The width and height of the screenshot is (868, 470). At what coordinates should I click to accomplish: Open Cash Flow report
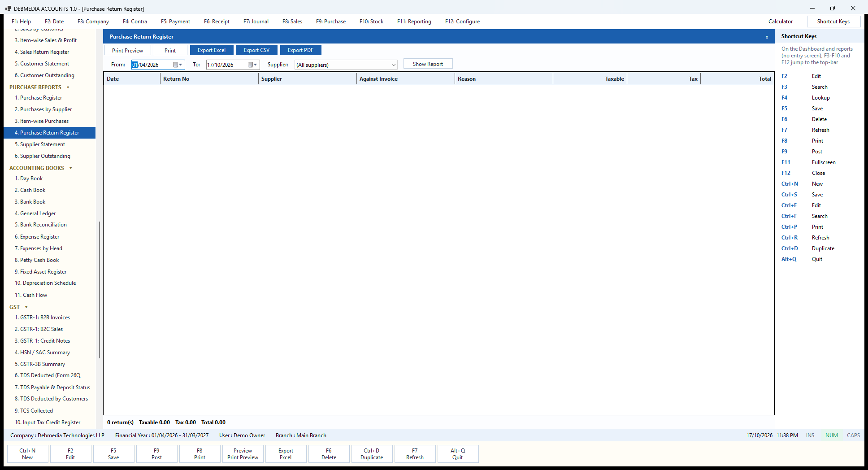[50, 295]
